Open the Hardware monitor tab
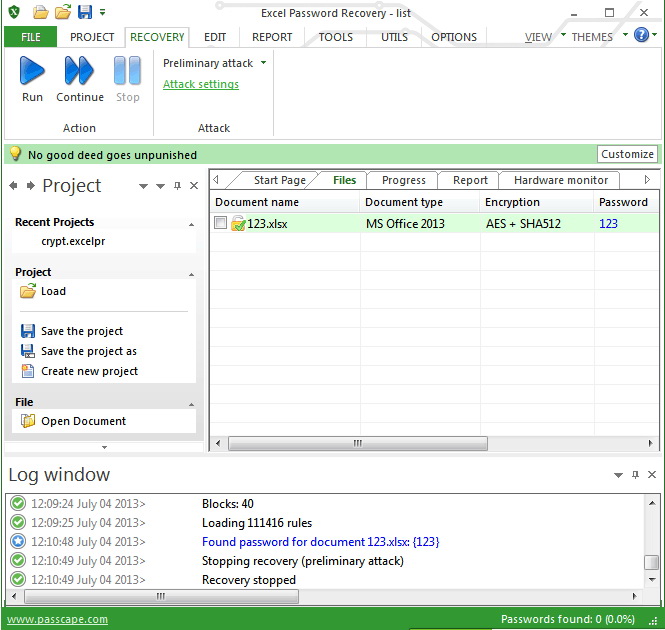This screenshot has width=665, height=630. [561, 180]
